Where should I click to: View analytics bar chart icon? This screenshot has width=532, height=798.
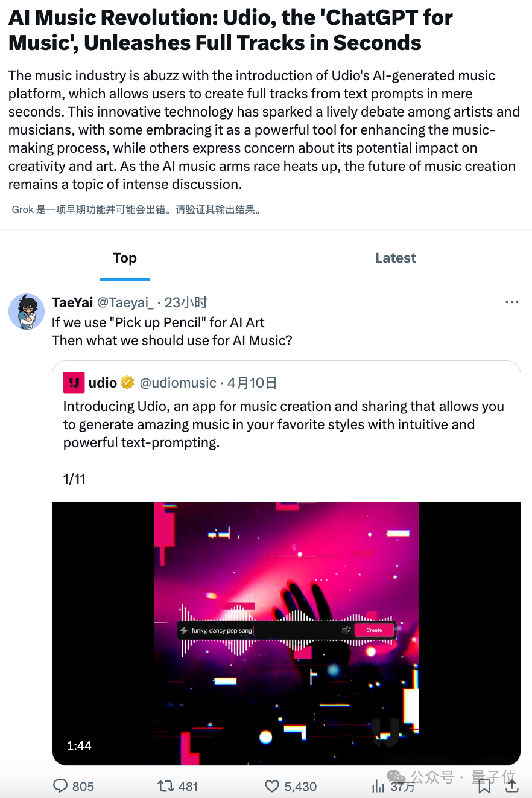(x=378, y=786)
